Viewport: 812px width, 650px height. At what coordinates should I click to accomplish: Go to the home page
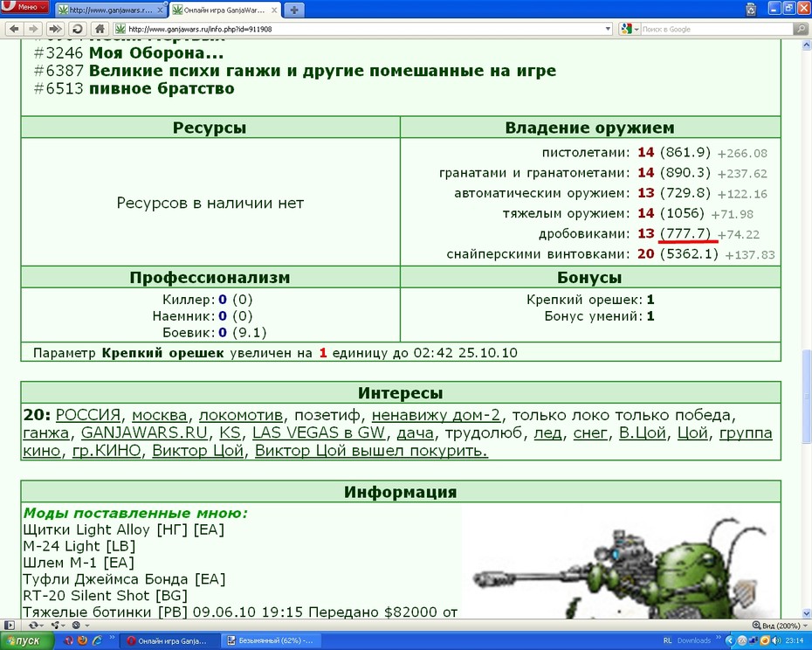(100, 29)
